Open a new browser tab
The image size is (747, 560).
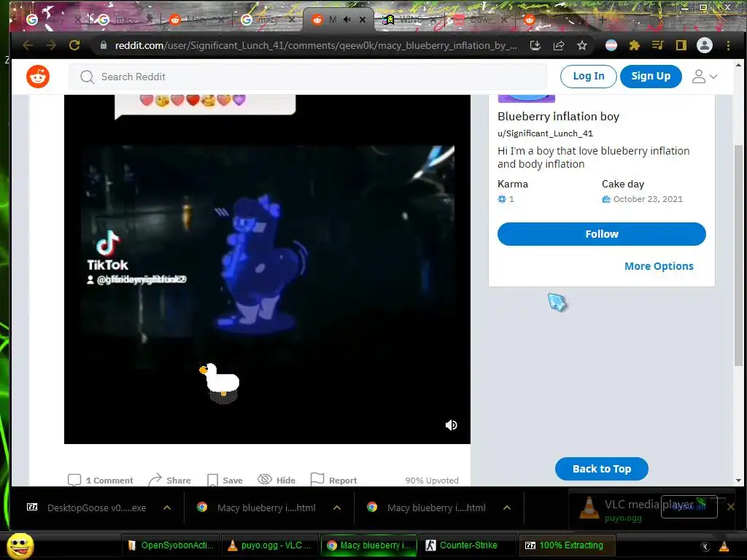602,20
